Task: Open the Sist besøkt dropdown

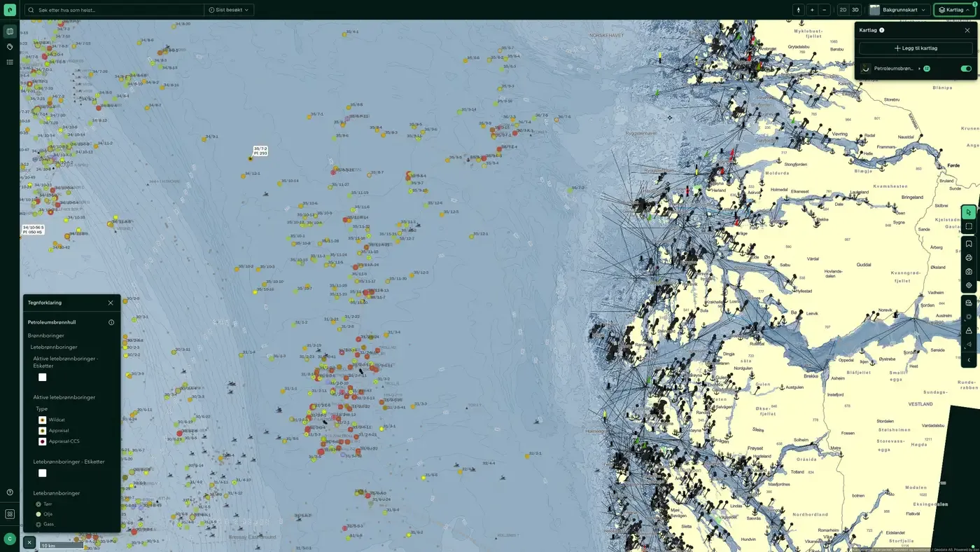Action: tap(229, 10)
